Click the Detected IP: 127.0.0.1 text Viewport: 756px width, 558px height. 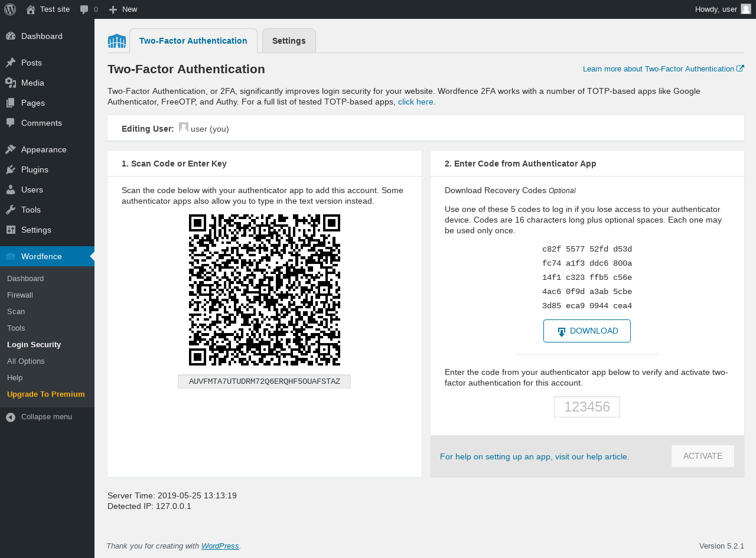tap(149, 506)
